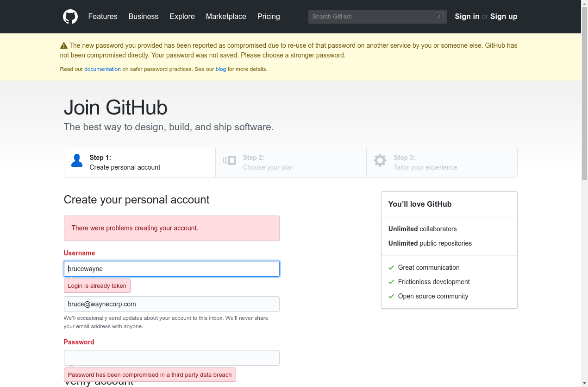Click checkmark beside Frictionless development
This screenshot has height=387, width=588.
[x=391, y=282]
